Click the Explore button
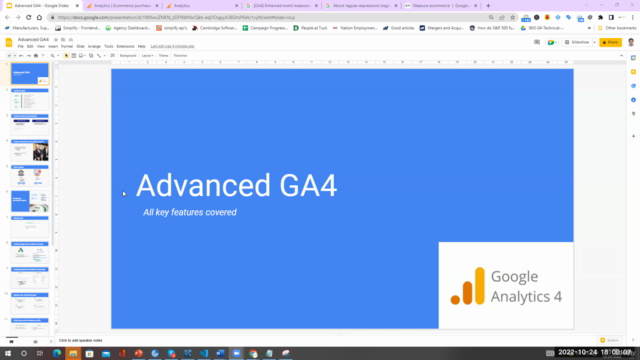The image size is (640, 360). 609,340
